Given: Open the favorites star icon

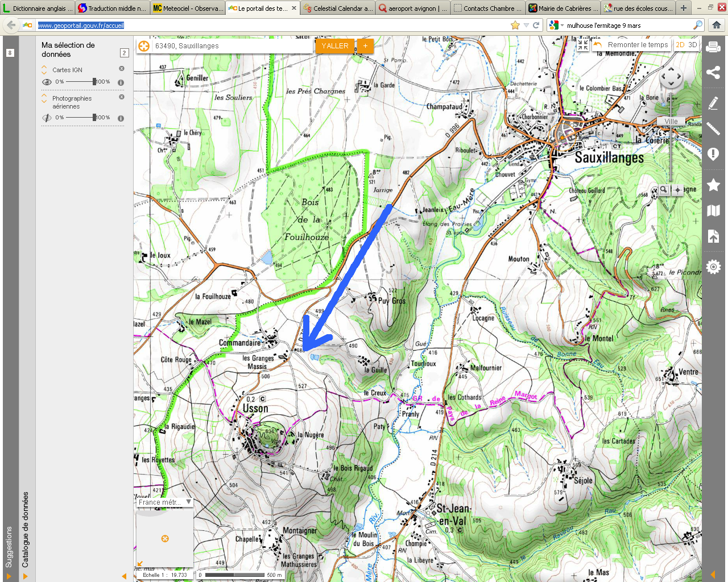Looking at the screenshot, I should (713, 185).
